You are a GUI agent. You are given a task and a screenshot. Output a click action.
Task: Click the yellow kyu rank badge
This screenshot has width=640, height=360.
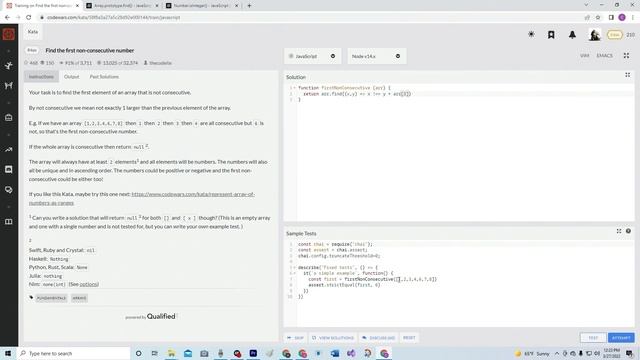pyautogui.click(x=614, y=35)
